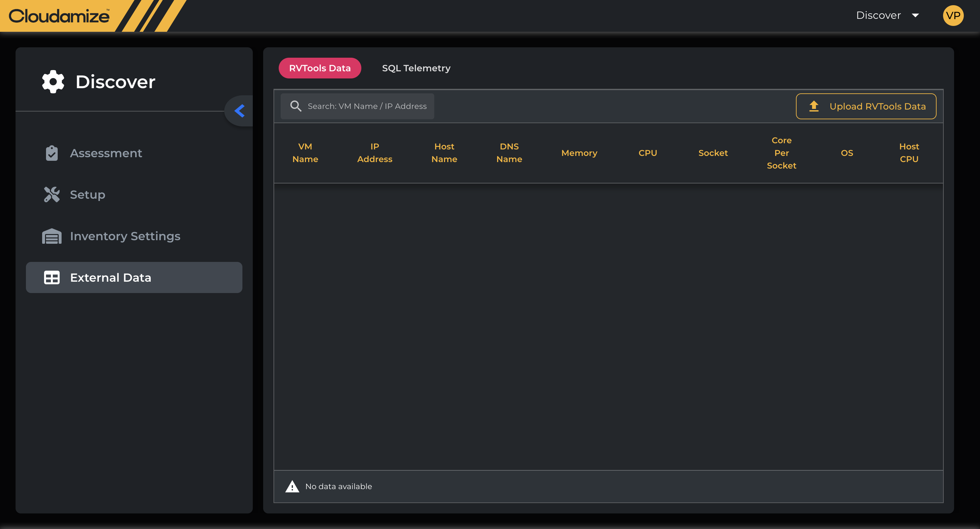Click the Assessment clipboard icon
The image size is (980, 529).
coord(52,153)
